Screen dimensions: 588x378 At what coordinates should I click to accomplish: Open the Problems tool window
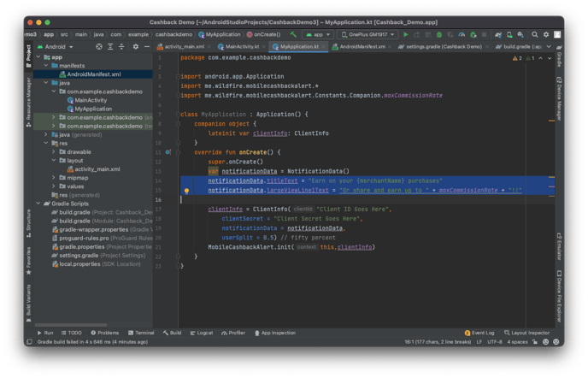(105, 333)
